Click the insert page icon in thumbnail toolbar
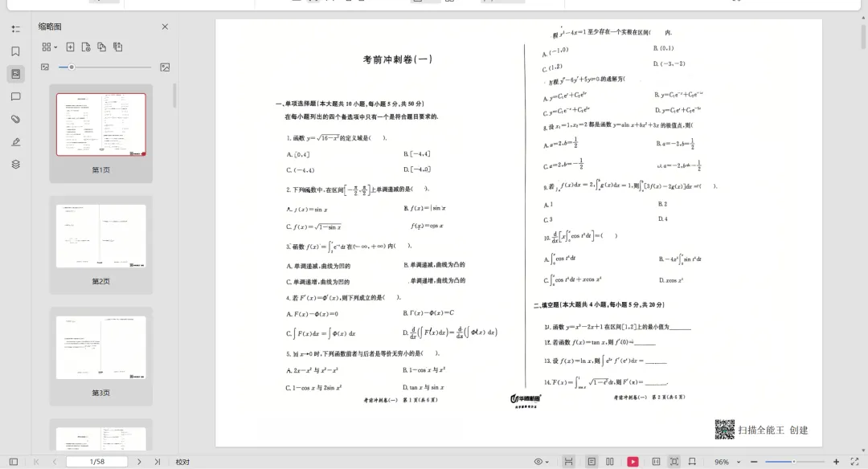 pos(70,47)
